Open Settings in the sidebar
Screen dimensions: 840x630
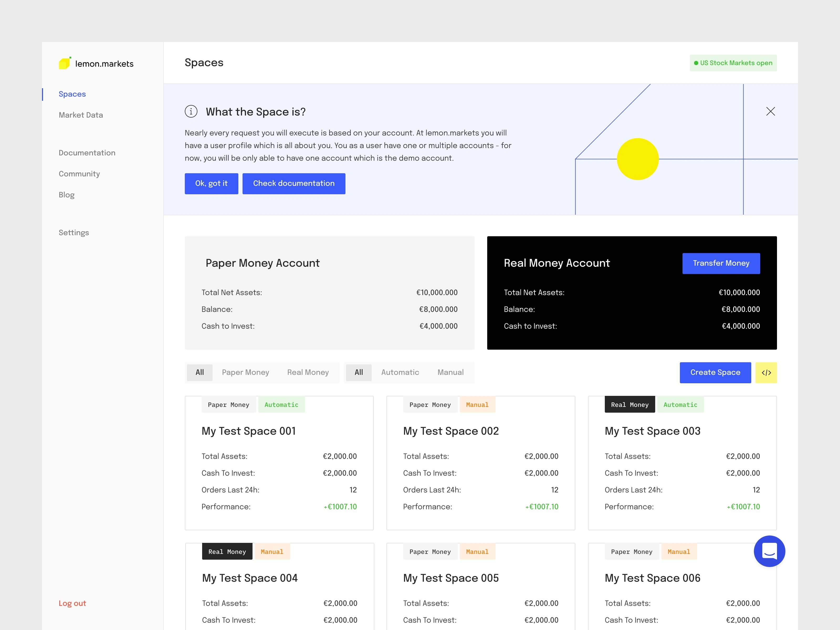coord(74,233)
